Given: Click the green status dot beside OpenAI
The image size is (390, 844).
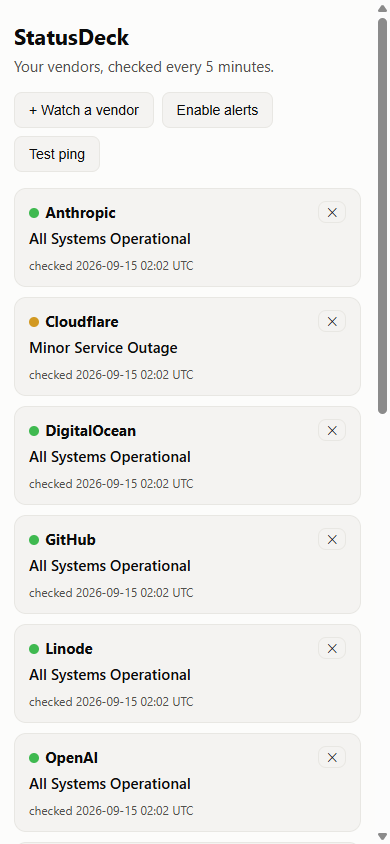Looking at the screenshot, I should (34, 758).
